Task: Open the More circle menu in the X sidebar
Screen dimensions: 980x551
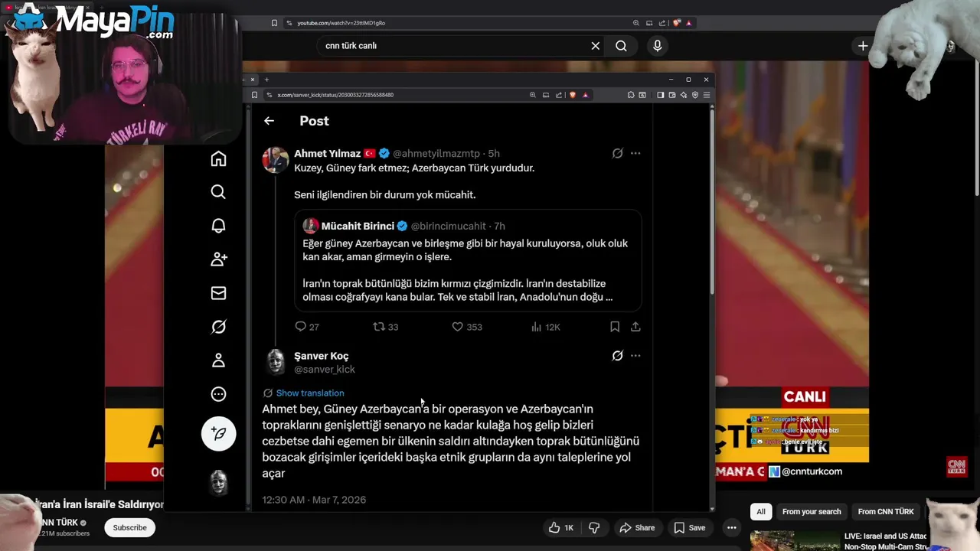Action: tap(218, 394)
